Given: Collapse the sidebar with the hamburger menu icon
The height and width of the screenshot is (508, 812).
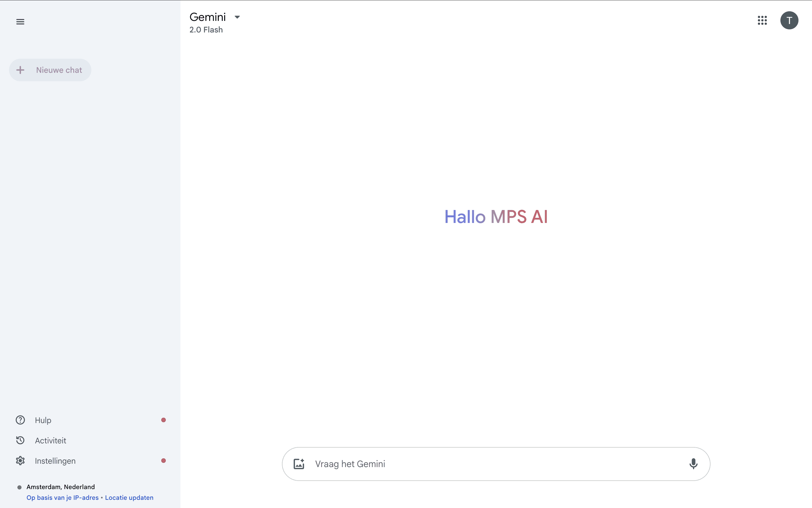Looking at the screenshot, I should pos(20,22).
